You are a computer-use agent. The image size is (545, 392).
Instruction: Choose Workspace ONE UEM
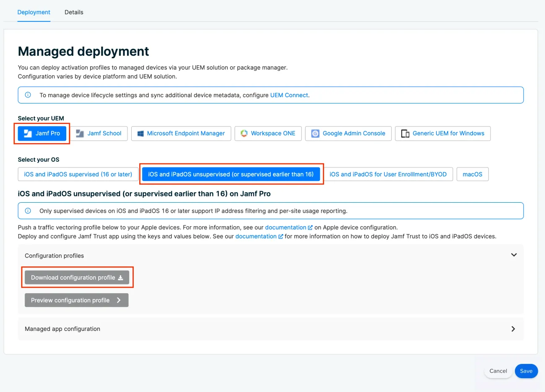coord(268,133)
